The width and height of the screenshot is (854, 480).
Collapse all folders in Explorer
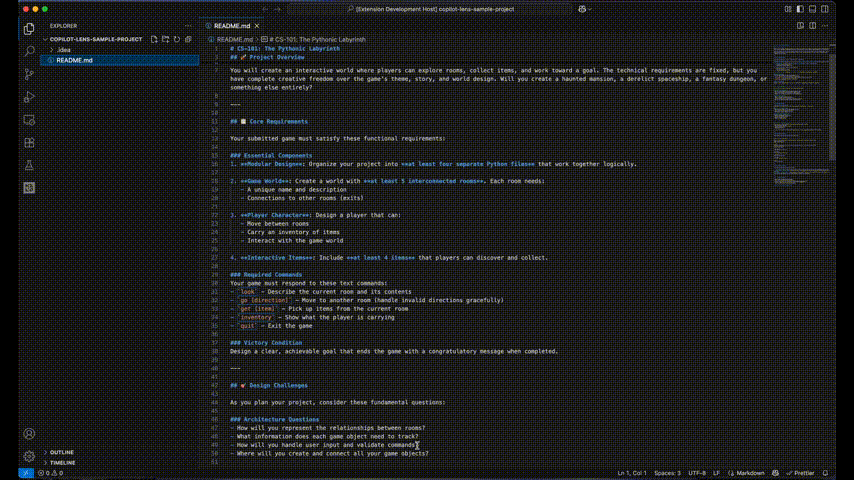click(x=187, y=39)
